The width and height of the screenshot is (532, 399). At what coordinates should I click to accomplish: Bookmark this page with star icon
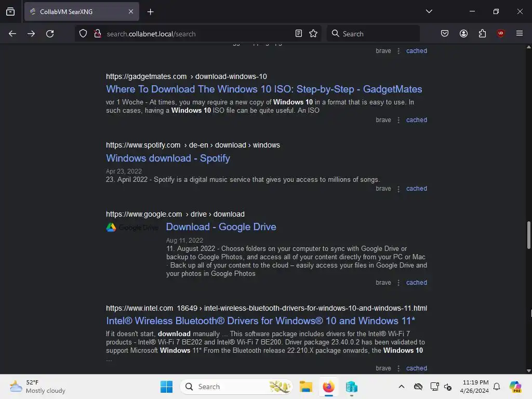[x=313, y=34]
